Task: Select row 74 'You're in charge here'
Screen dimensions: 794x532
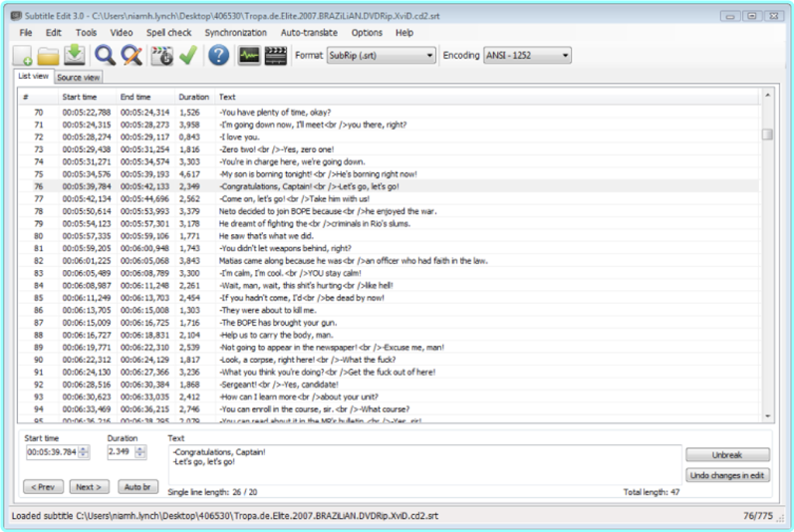Action: pyautogui.click(x=389, y=162)
